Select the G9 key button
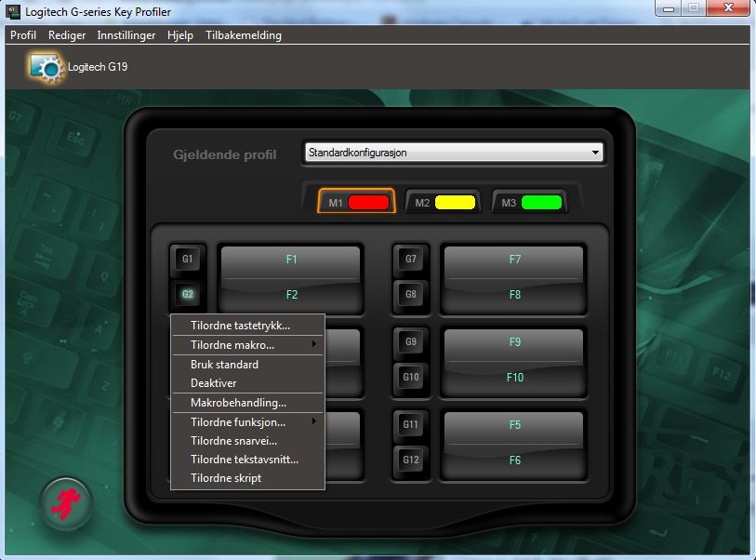 pos(411,342)
